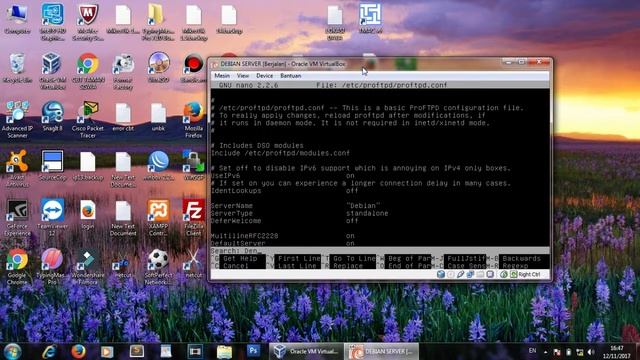Viewport: 640px width, 360px height.
Task: Select the GeForce Experience shortcut
Action: pyautogui.click(x=17, y=217)
